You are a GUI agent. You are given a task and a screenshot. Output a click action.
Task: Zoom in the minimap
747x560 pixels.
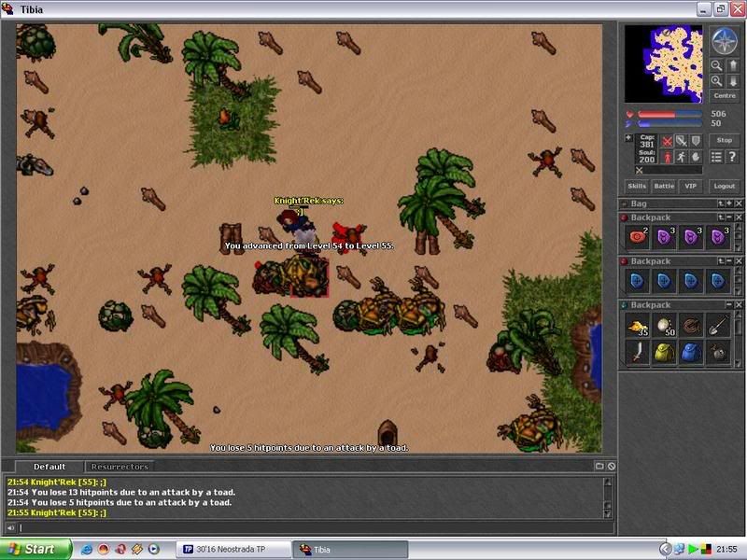point(716,81)
